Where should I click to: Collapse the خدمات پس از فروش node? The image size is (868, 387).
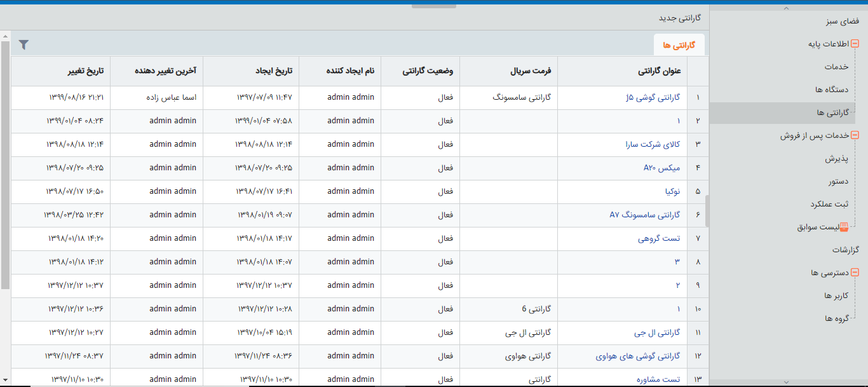[855, 135]
